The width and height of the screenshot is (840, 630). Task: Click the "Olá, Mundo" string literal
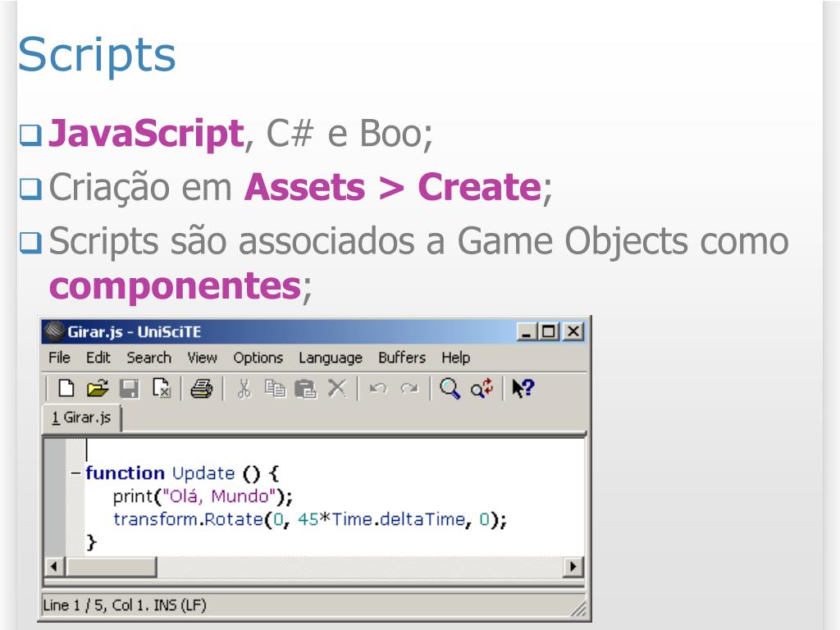tap(218, 496)
